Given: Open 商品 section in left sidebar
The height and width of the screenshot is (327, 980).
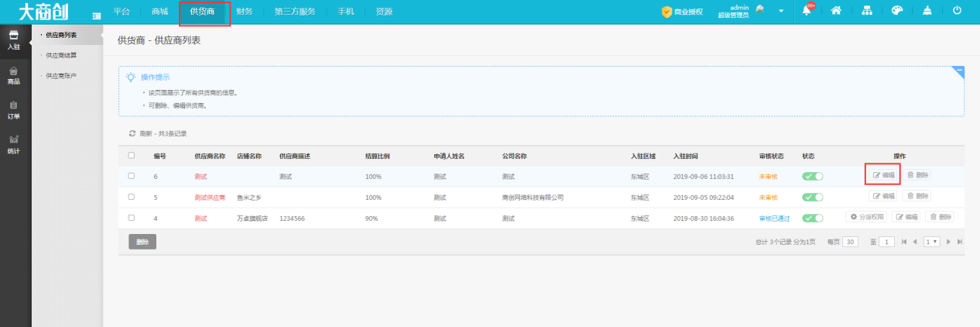Looking at the screenshot, I should coord(14,76).
